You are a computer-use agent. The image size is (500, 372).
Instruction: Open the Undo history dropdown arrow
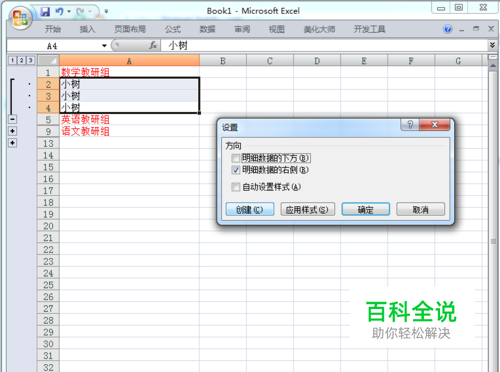pos(69,12)
